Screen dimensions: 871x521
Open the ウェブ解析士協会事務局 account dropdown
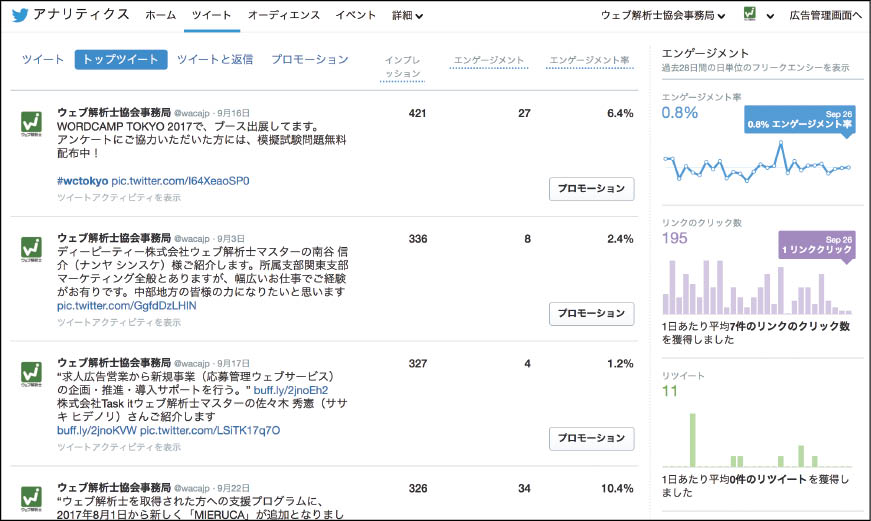pos(663,16)
